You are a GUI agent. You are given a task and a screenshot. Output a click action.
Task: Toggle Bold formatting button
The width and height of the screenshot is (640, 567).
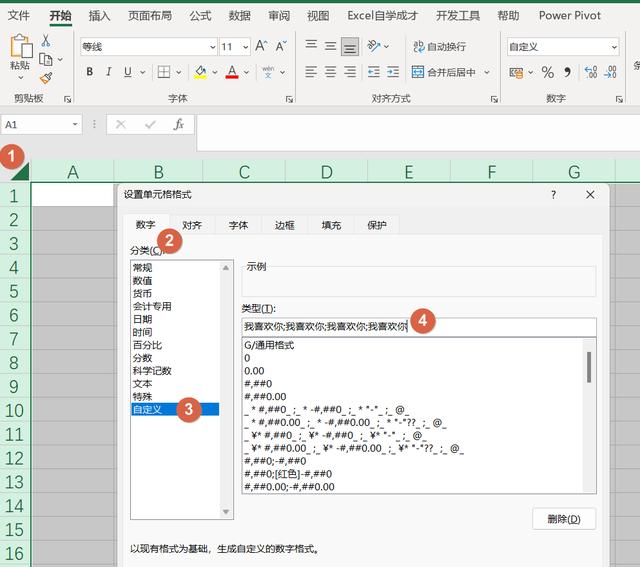pyautogui.click(x=89, y=72)
